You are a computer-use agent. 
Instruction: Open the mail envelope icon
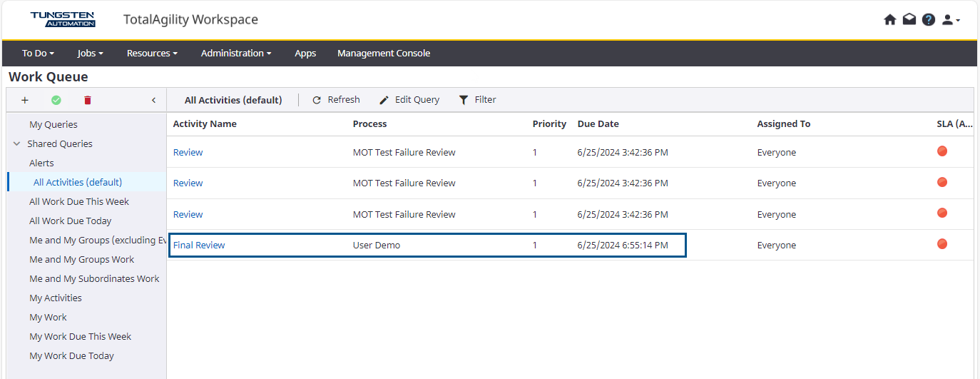click(909, 20)
